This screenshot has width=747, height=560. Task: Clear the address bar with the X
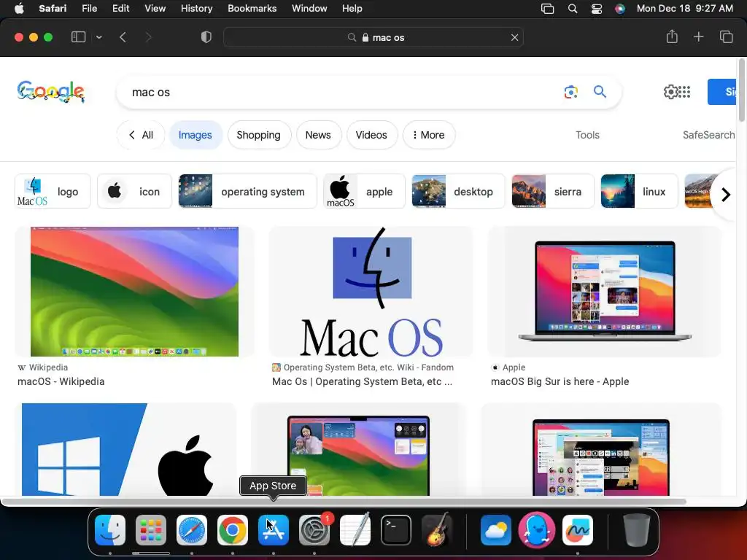click(514, 37)
